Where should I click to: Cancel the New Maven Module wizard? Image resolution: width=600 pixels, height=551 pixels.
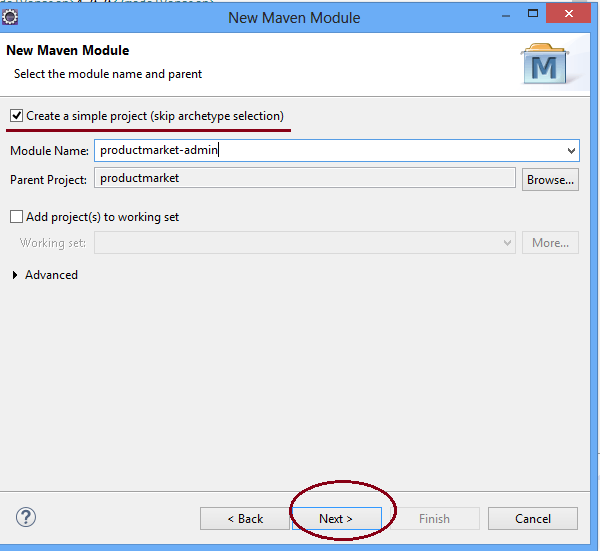(533, 519)
